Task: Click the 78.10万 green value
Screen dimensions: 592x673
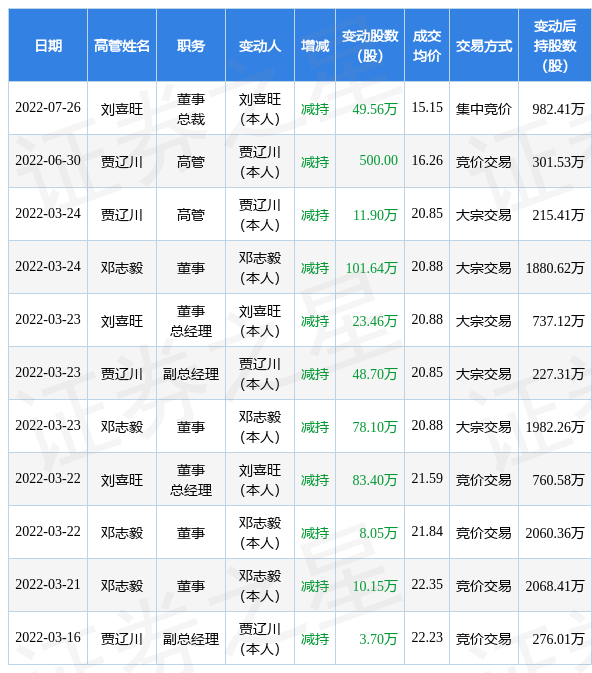Action: click(x=375, y=427)
